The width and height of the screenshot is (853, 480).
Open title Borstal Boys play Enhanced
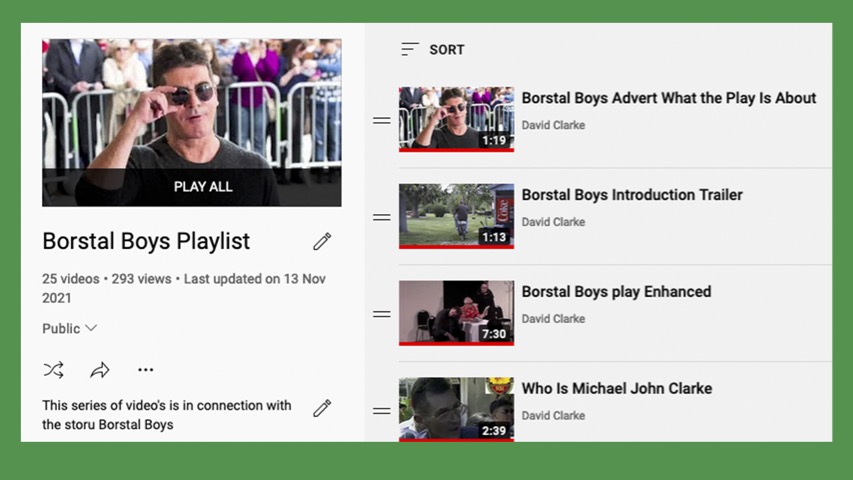pyautogui.click(x=616, y=292)
